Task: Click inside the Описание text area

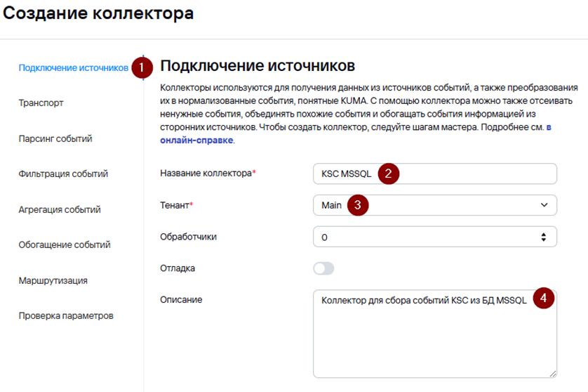Action: (x=435, y=334)
